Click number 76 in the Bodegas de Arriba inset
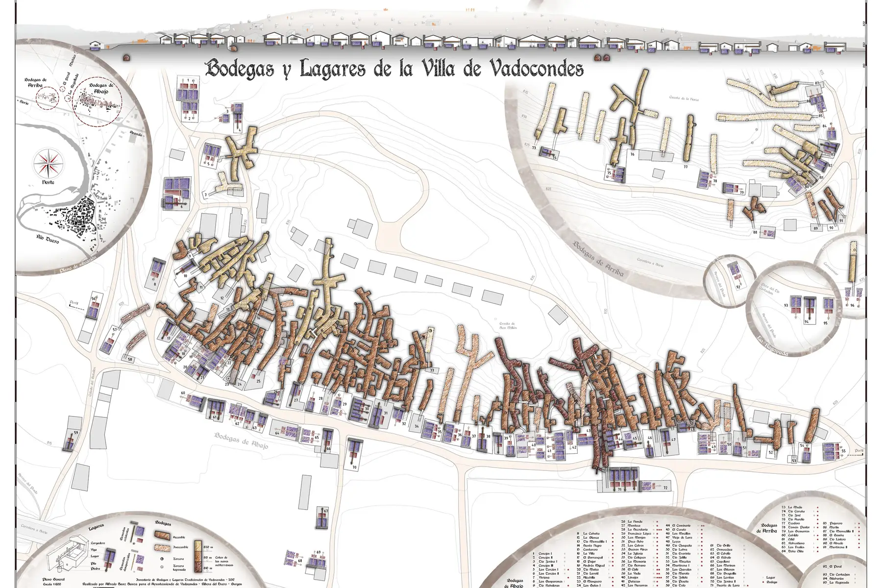This screenshot has width=882, height=588. tap(633, 154)
